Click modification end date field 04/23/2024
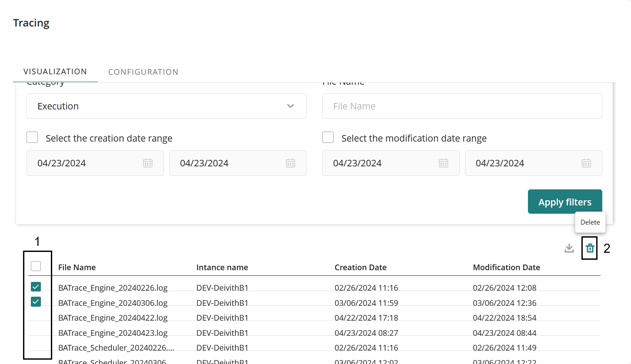This screenshot has height=364, width=631. [x=534, y=163]
